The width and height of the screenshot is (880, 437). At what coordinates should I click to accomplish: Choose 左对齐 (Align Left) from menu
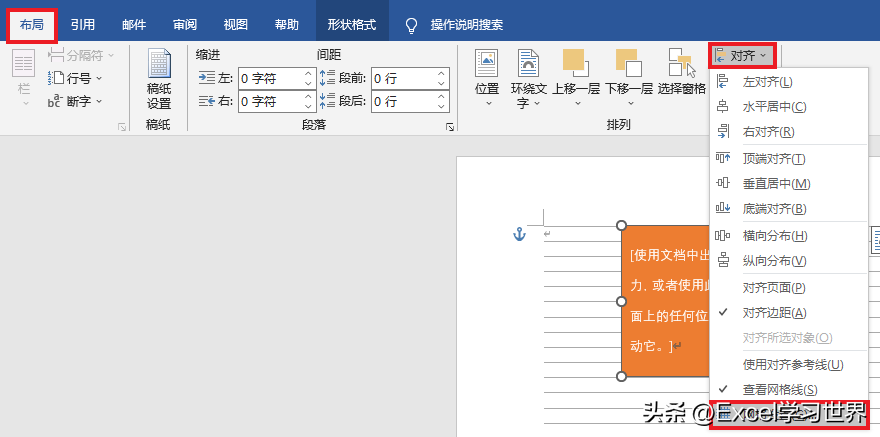768,82
